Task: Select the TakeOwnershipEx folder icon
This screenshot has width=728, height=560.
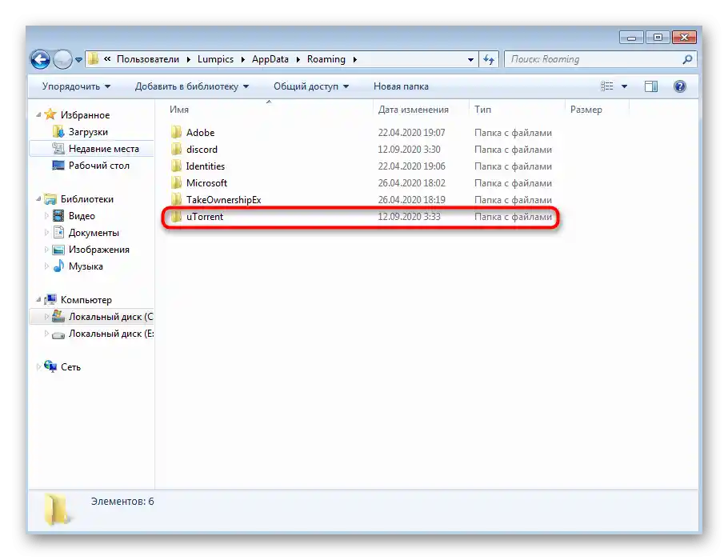Action: pyautogui.click(x=176, y=199)
